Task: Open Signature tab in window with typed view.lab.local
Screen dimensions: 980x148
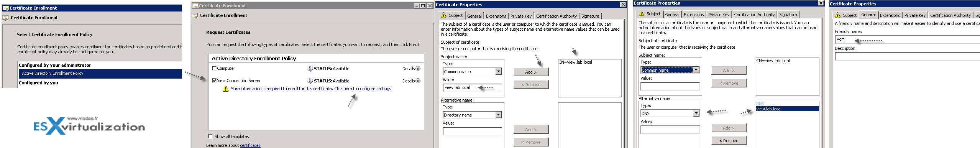Action: coord(590,16)
